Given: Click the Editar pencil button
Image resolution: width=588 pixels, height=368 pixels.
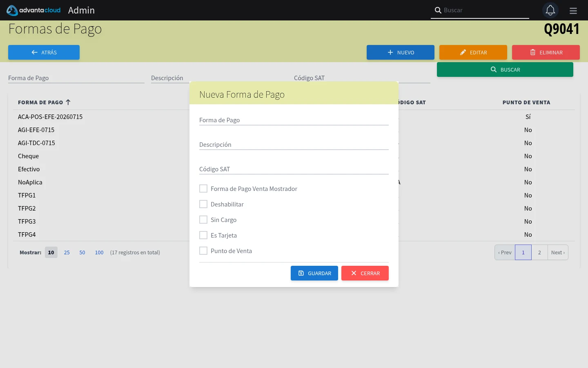Looking at the screenshot, I should pyautogui.click(x=473, y=52).
